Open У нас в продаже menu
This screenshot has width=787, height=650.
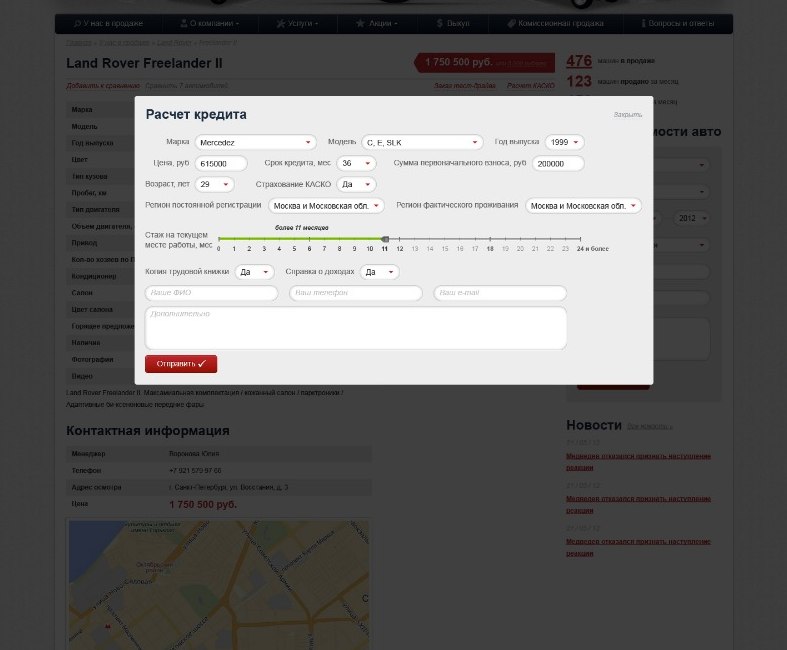(108, 24)
